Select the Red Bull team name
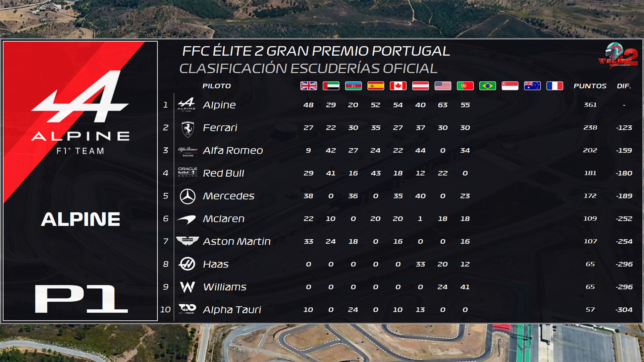This screenshot has width=644, height=362. pos(223,173)
